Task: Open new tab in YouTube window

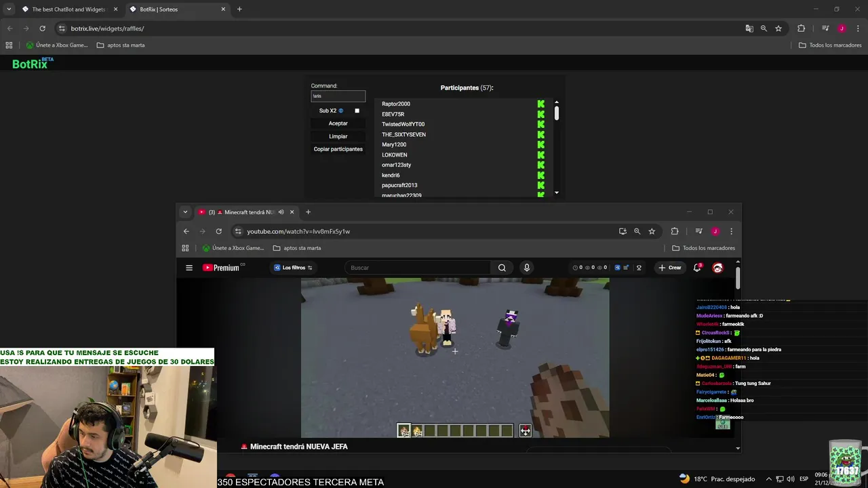Action: 308,212
